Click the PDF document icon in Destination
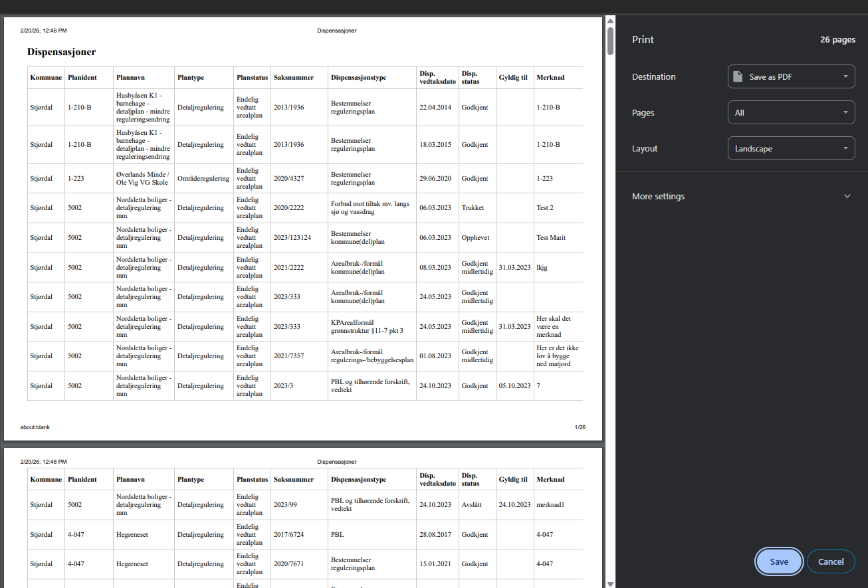The height and width of the screenshot is (588, 868). click(738, 77)
